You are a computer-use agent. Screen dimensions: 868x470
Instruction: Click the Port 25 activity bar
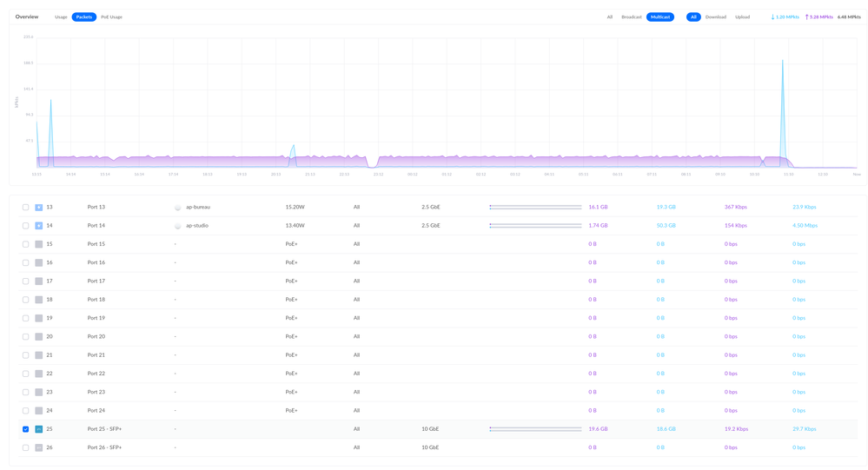pyautogui.click(x=535, y=429)
